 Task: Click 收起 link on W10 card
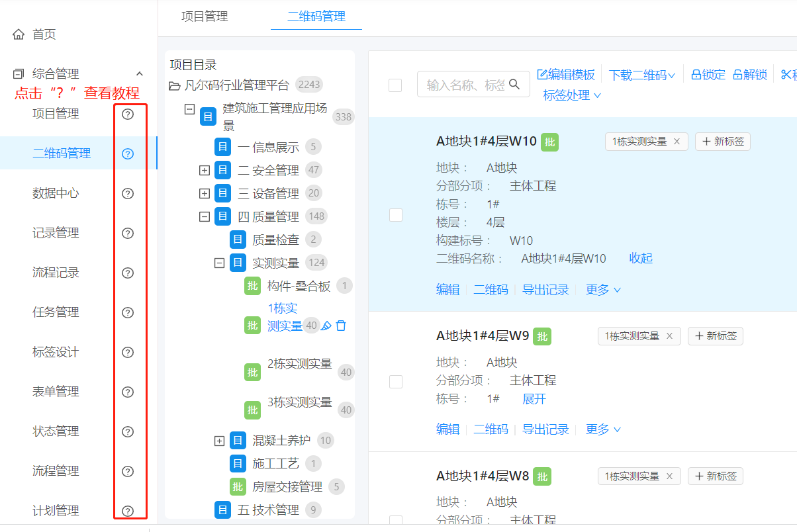[x=641, y=258]
